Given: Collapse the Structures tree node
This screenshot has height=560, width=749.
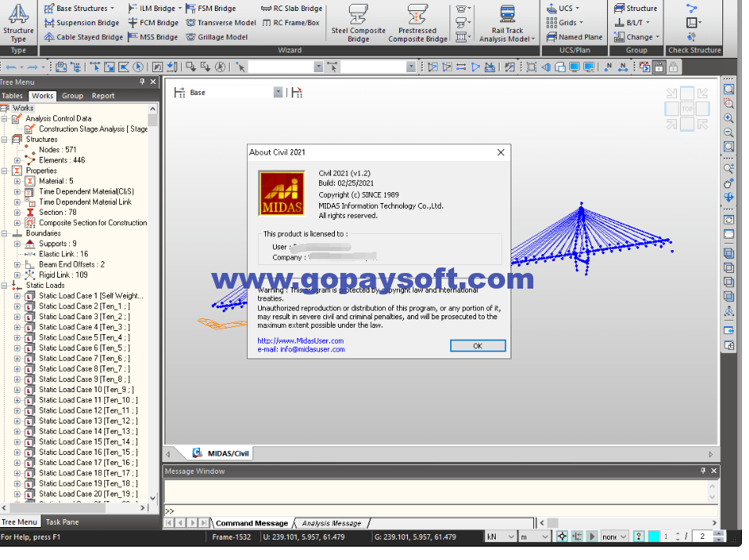Looking at the screenshot, I should pos(4,140).
